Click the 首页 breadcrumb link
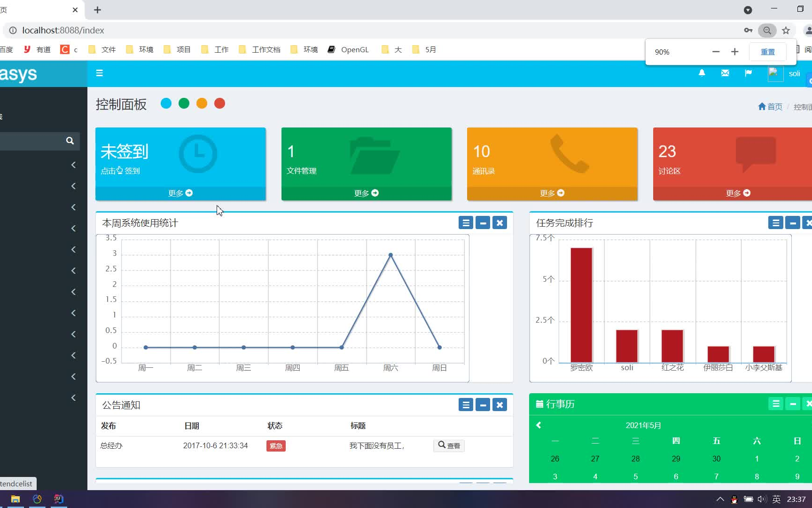The height and width of the screenshot is (508, 812). pos(770,107)
